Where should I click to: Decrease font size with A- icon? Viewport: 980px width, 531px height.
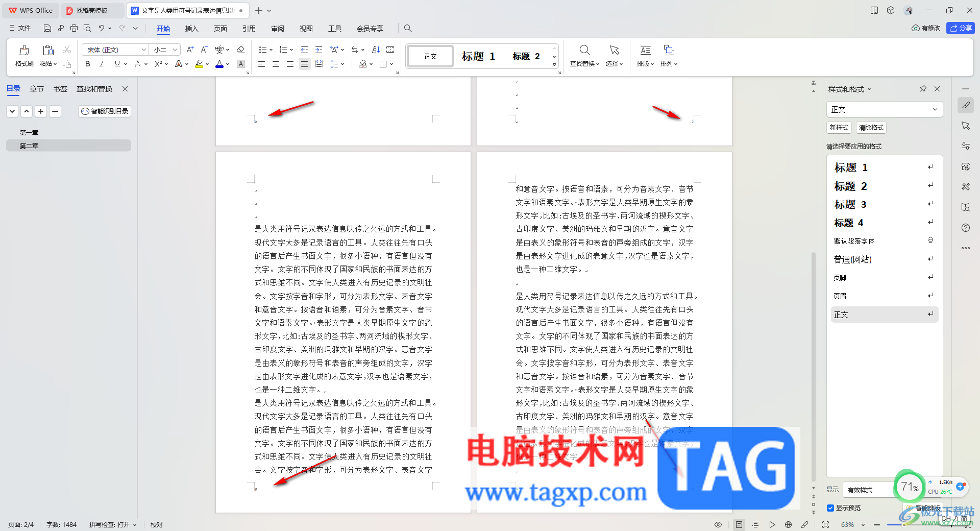click(x=204, y=50)
